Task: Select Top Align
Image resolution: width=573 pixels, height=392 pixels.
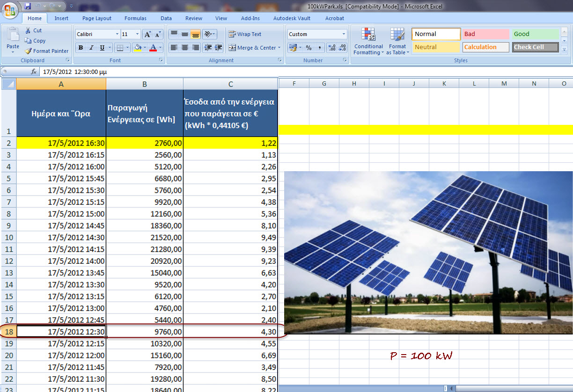Action: click(x=174, y=34)
